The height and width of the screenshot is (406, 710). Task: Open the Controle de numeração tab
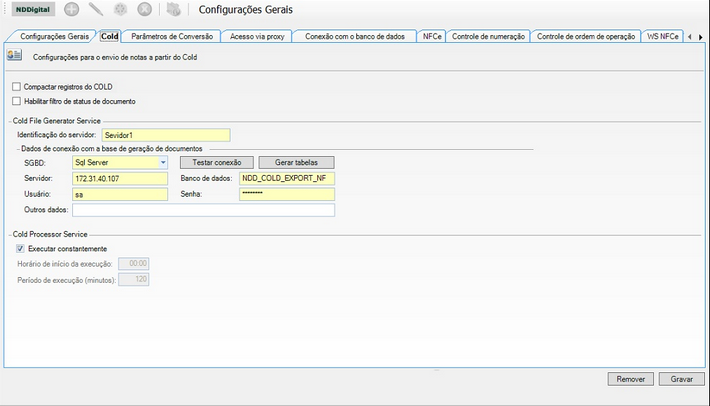coord(488,36)
